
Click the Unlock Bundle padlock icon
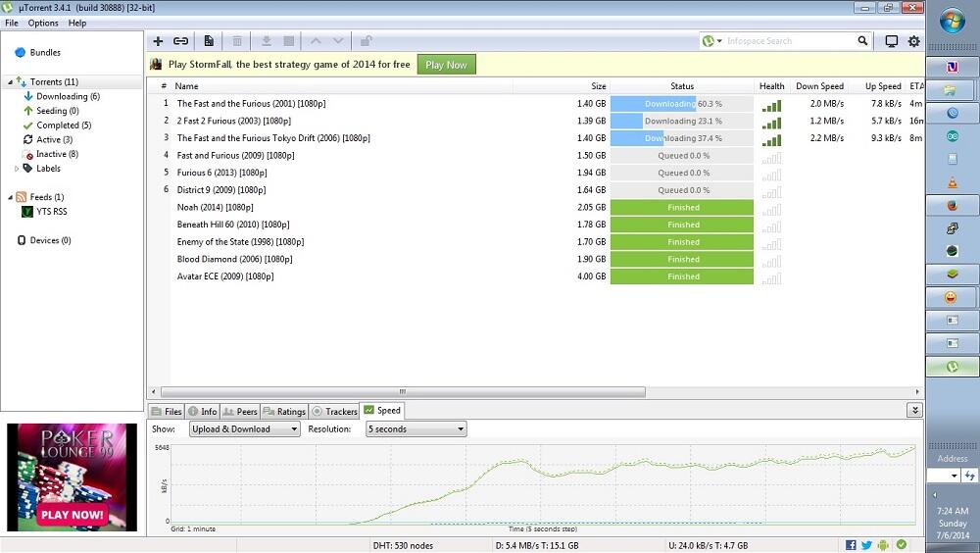click(367, 41)
